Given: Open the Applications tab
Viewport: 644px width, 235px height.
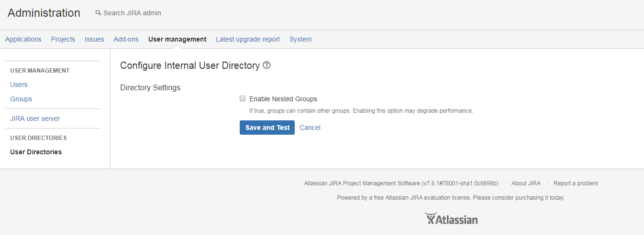Looking at the screenshot, I should tap(23, 39).
